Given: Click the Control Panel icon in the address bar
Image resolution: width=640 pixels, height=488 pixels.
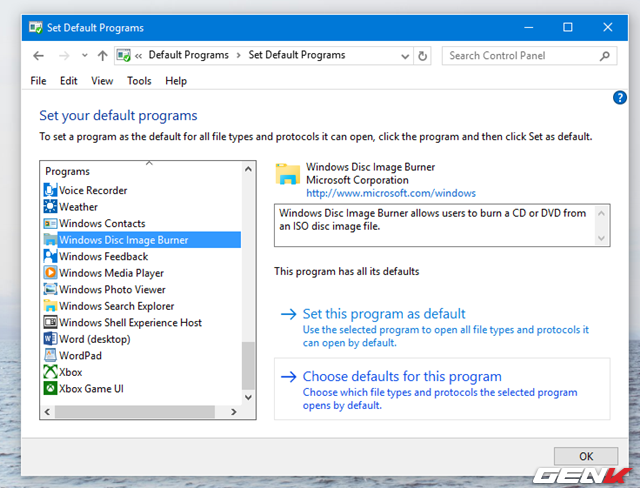Looking at the screenshot, I should (x=123, y=55).
